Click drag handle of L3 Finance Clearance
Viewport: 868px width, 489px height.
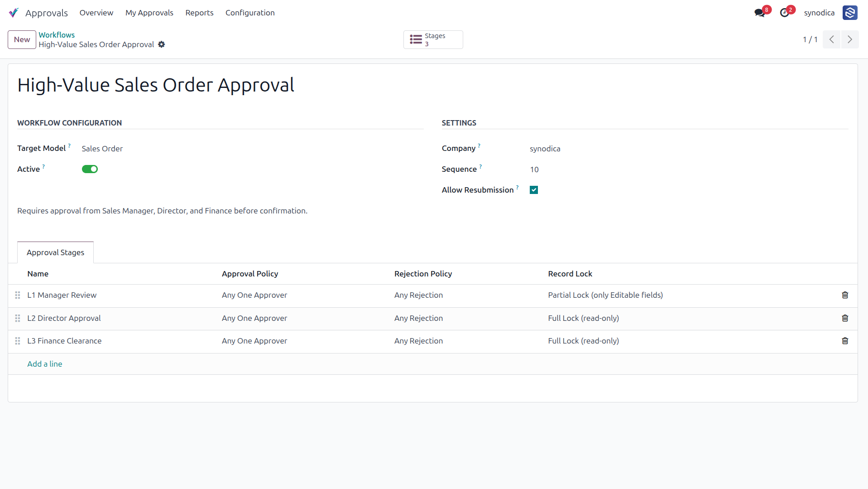pyautogui.click(x=18, y=341)
